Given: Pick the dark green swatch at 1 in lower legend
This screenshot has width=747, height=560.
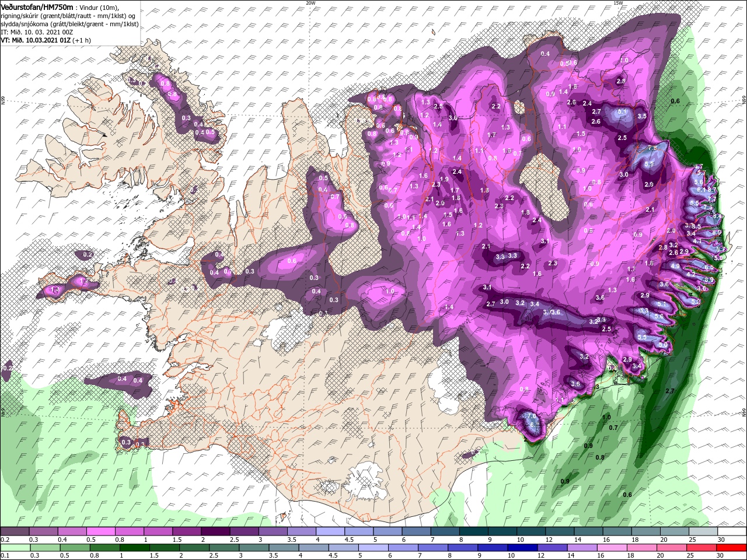Looking at the screenshot, I should 134,548.
